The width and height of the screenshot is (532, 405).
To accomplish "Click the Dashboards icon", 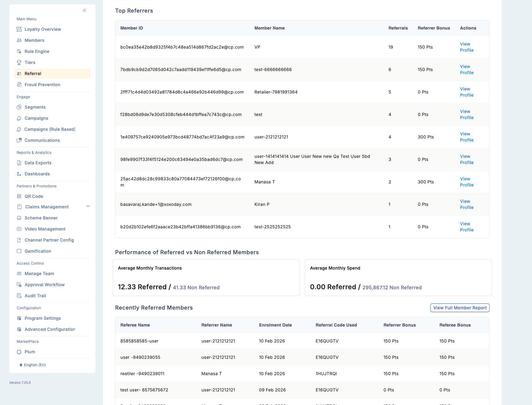I will (19, 174).
